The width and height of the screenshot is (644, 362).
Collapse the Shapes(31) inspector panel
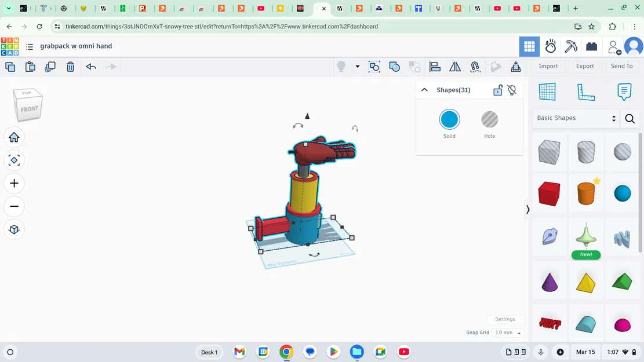[424, 90]
